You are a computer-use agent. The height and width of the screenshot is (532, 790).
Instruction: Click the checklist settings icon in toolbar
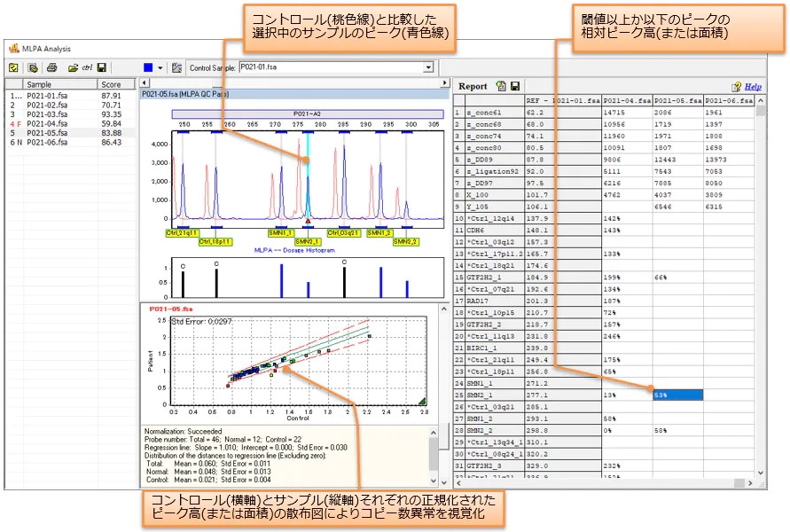[13, 67]
